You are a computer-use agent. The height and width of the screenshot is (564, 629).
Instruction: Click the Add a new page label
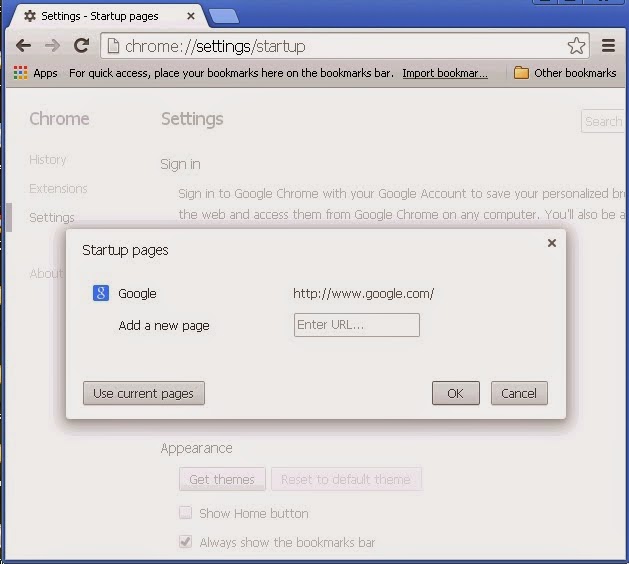point(164,325)
